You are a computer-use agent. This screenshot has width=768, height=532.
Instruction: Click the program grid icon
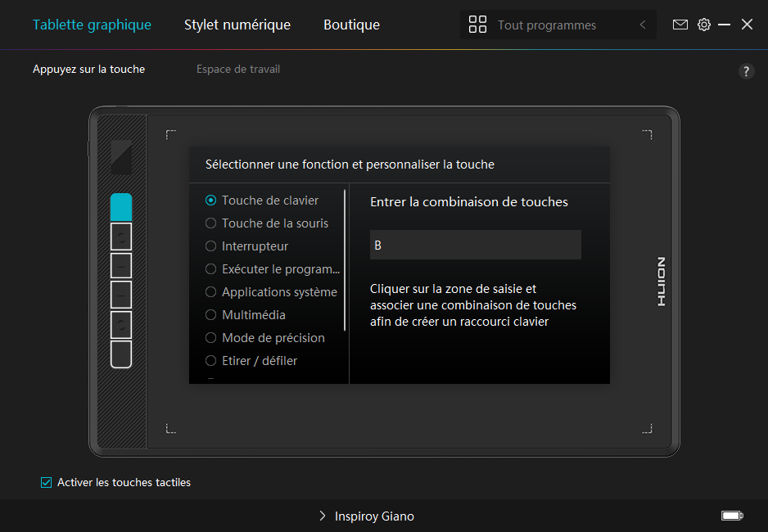click(477, 25)
